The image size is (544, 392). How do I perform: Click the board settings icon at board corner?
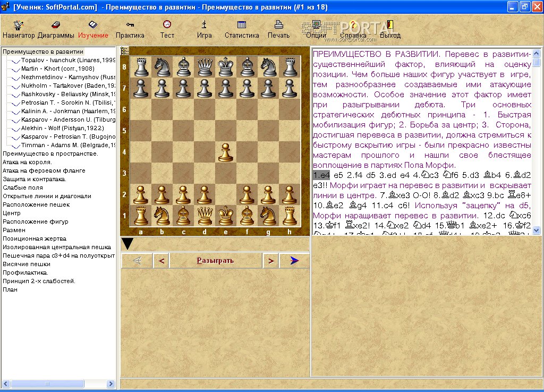coord(124,51)
